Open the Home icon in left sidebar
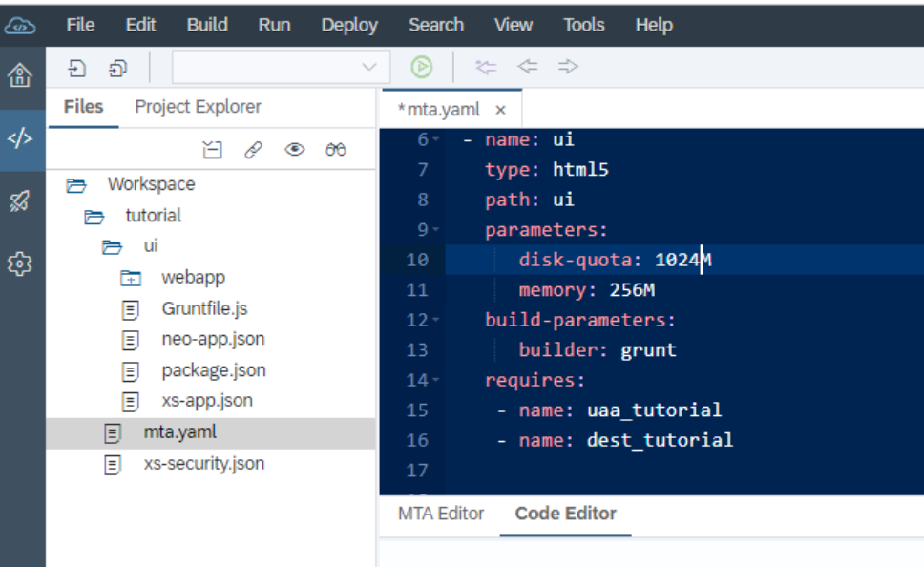 [20, 75]
